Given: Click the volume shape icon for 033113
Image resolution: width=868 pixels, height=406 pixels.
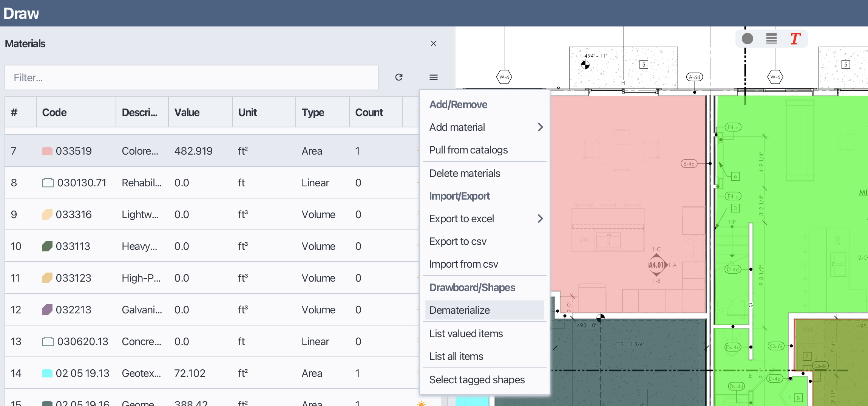Looking at the screenshot, I should pyautogui.click(x=47, y=246).
